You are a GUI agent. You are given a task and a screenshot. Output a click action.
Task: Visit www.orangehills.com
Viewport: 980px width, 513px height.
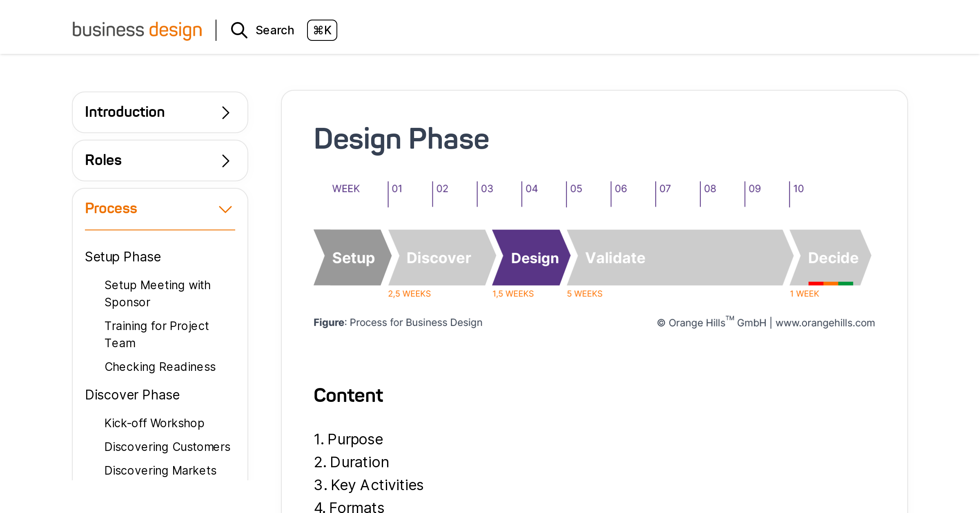[x=825, y=323]
